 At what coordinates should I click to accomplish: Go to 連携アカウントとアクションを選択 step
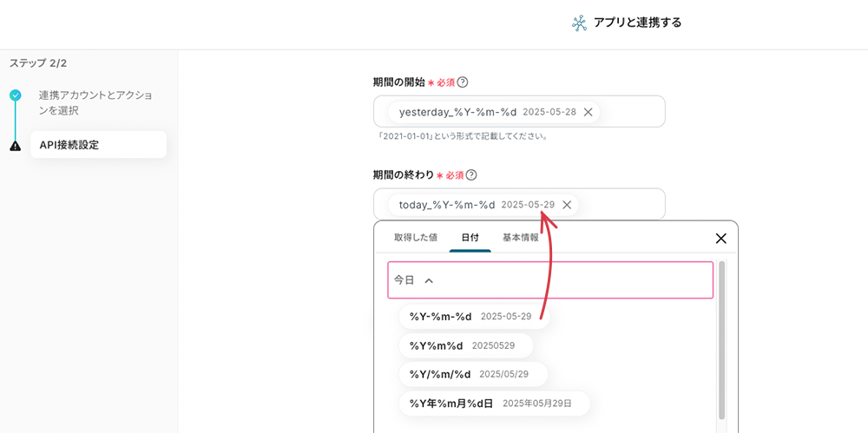click(x=95, y=102)
